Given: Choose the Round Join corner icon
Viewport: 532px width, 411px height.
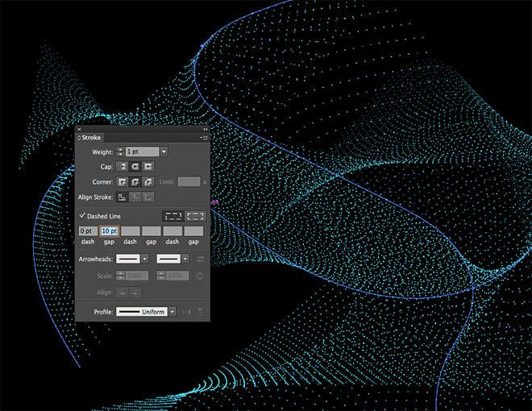Looking at the screenshot, I should (135, 182).
